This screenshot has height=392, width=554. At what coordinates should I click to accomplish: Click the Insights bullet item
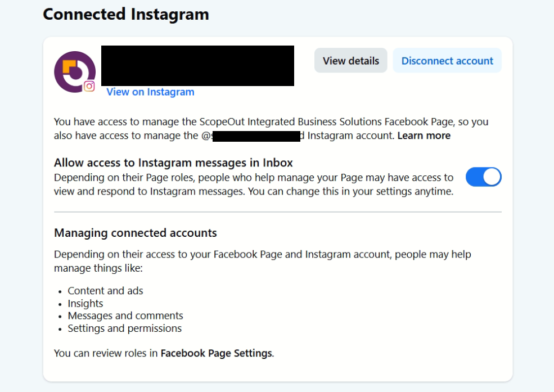85,303
